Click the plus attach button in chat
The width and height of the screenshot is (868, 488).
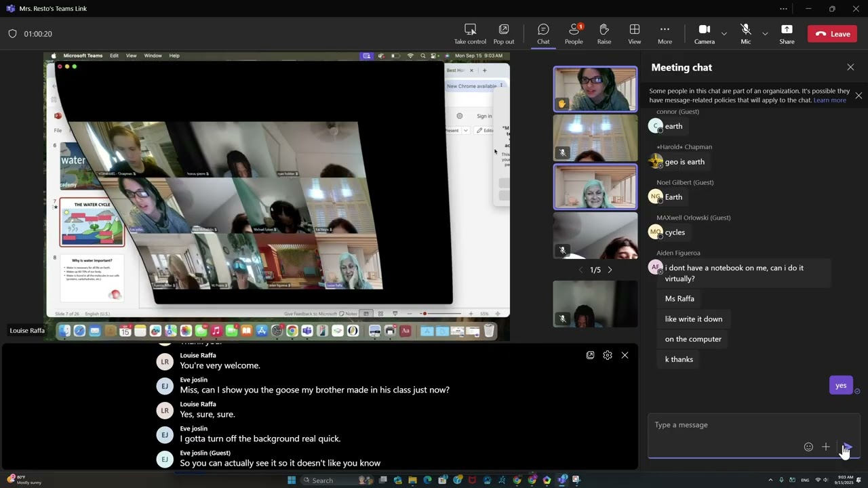pyautogui.click(x=825, y=447)
